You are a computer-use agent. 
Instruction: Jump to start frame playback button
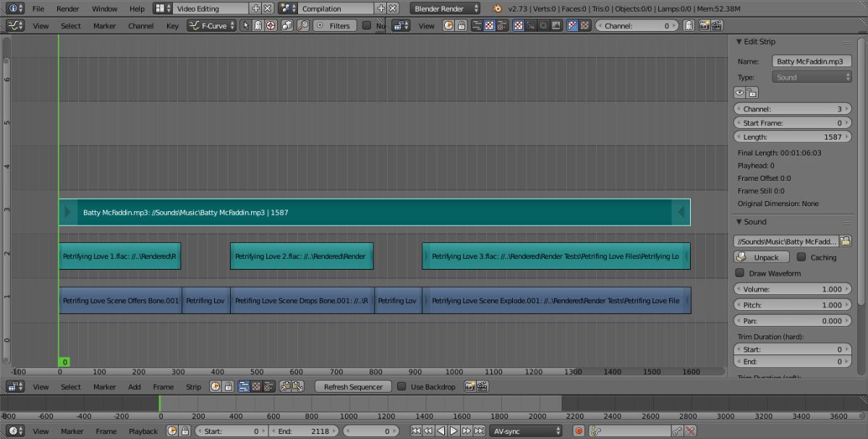416,431
